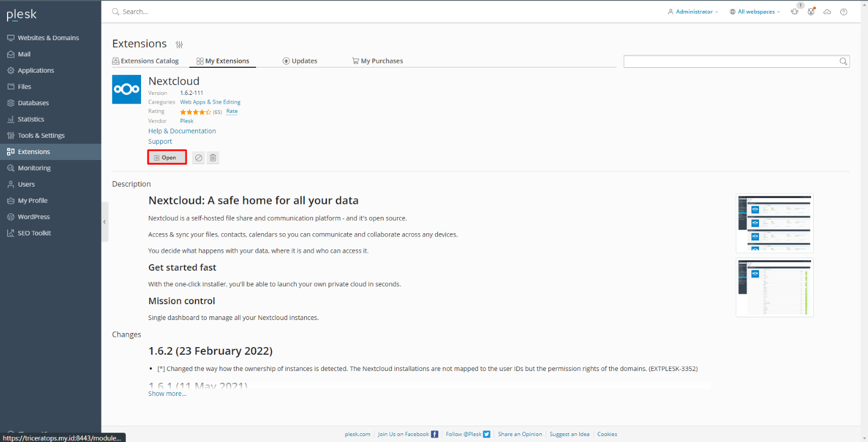
Task: Click the disable extension icon
Action: pyautogui.click(x=199, y=158)
